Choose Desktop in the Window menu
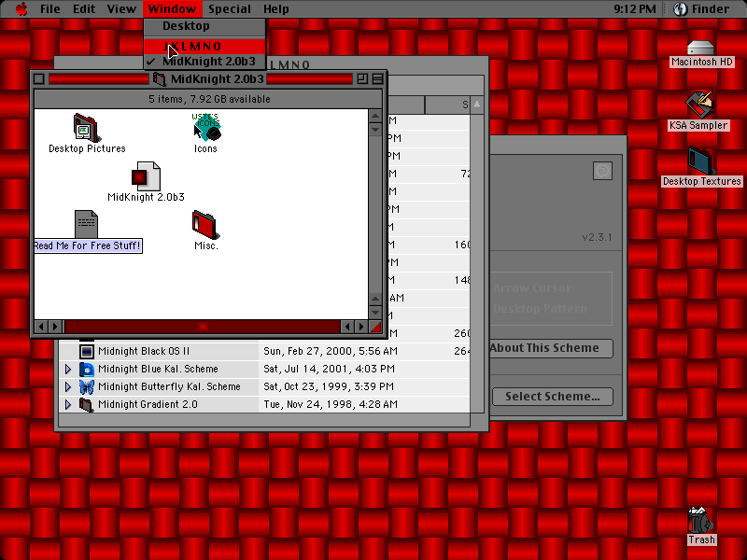The height and width of the screenshot is (560, 747). pyautogui.click(x=204, y=26)
